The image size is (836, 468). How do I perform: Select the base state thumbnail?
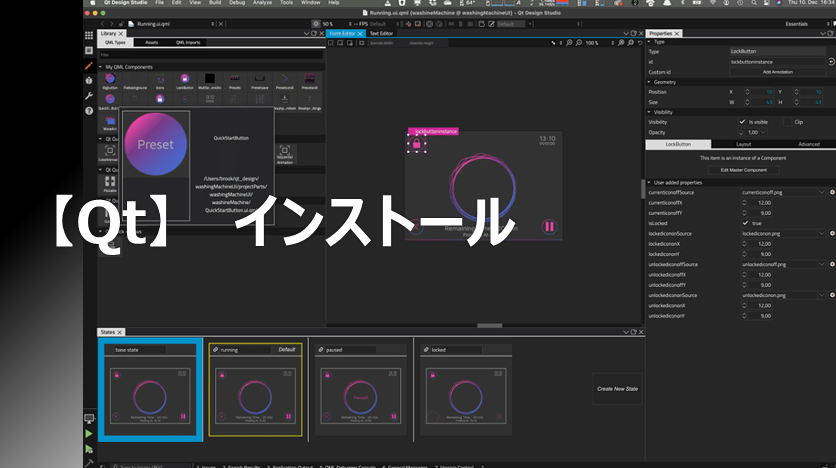tap(150, 397)
